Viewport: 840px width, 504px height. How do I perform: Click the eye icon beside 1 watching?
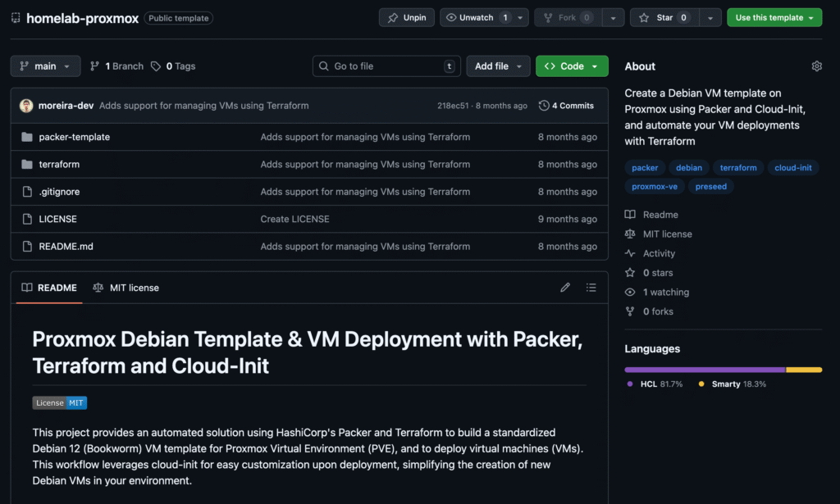pos(630,292)
